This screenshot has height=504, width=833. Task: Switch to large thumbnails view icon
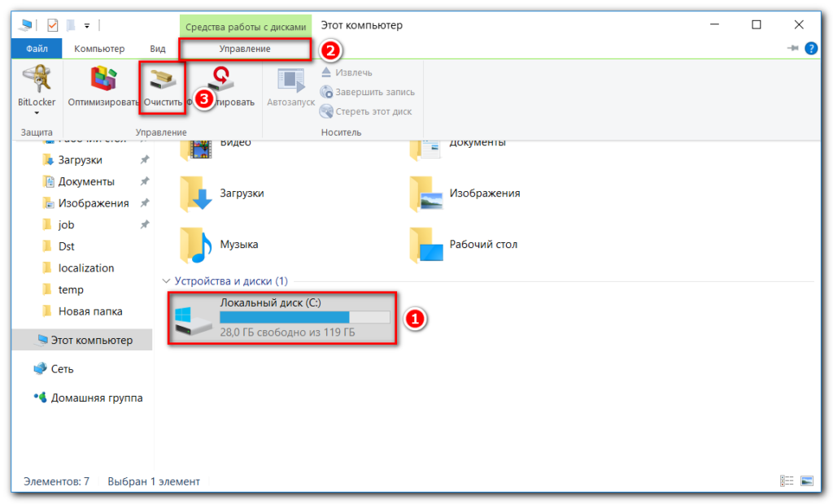pyautogui.click(x=807, y=481)
